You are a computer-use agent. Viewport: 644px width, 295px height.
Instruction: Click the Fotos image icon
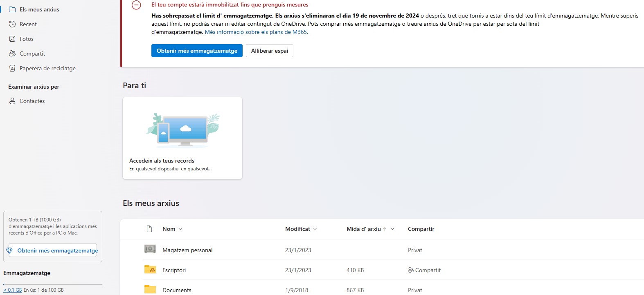[x=12, y=39]
